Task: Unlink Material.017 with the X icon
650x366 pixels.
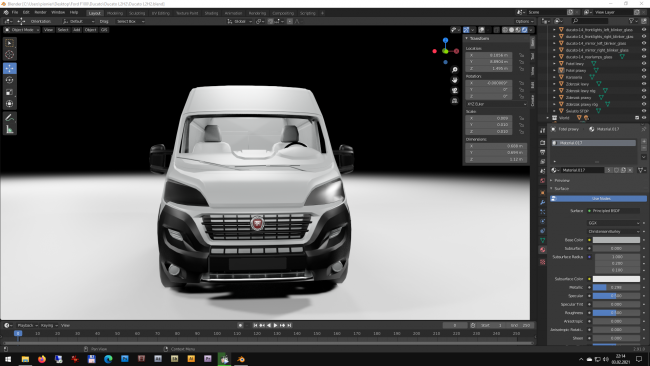Action: (x=630, y=170)
